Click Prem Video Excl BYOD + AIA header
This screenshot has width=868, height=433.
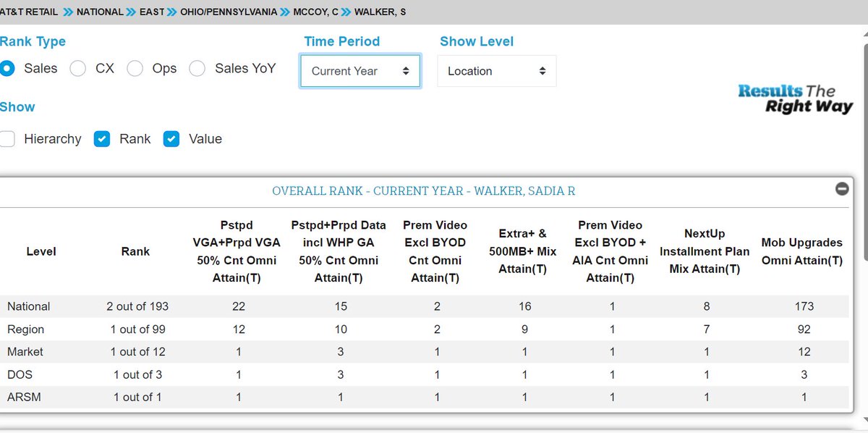point(610,251)
